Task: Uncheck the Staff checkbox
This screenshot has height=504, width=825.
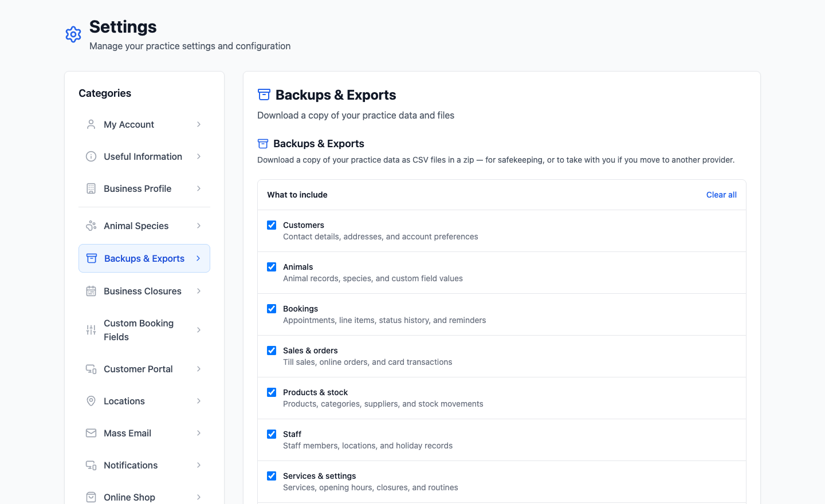Action: [x=272, y=434]
